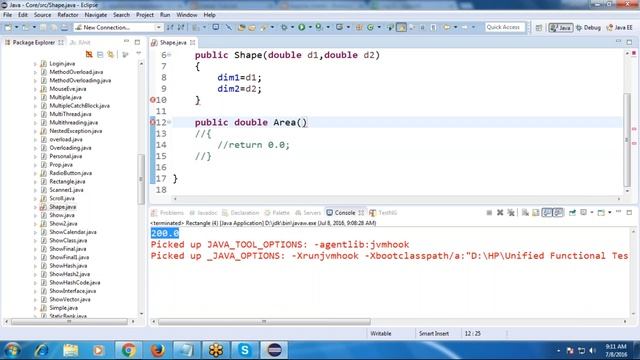Toggle Show Console on standard out change
Screen dimensions: 640x360
coord(547,213)
